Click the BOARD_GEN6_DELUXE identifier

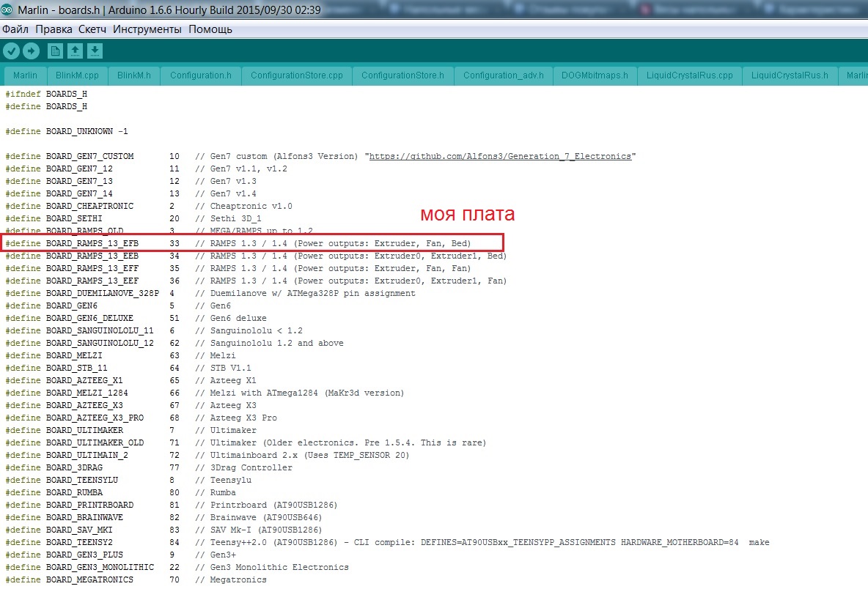[x=89, y=318]
